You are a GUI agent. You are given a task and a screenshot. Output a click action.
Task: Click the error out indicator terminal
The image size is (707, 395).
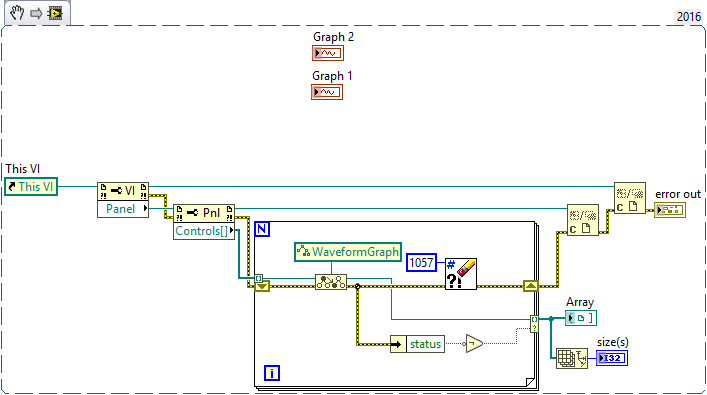click(x=670, y=210)
